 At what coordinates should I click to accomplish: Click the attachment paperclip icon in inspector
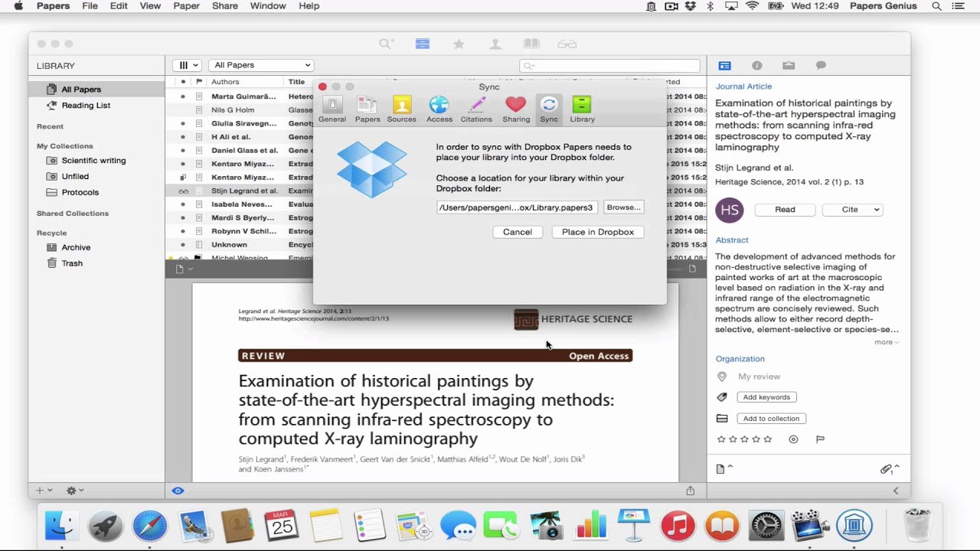pyautogui.click(x=886, y=469)
